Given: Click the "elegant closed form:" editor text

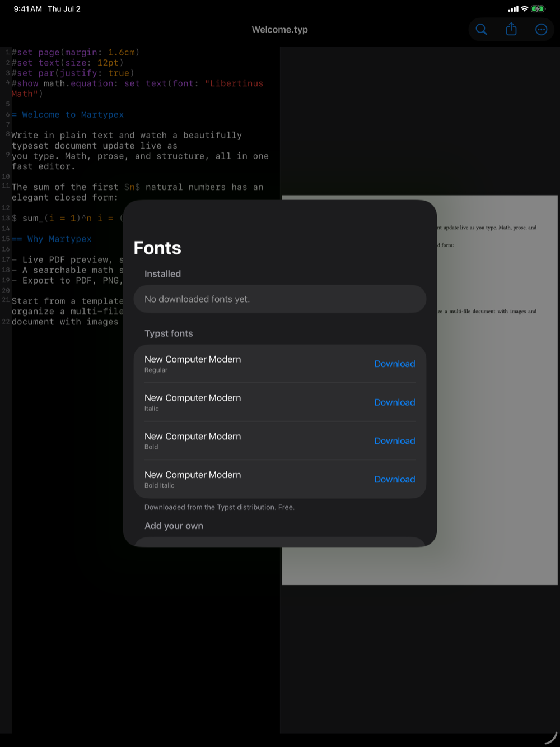Looking at the screenshot, I should 65,198.
